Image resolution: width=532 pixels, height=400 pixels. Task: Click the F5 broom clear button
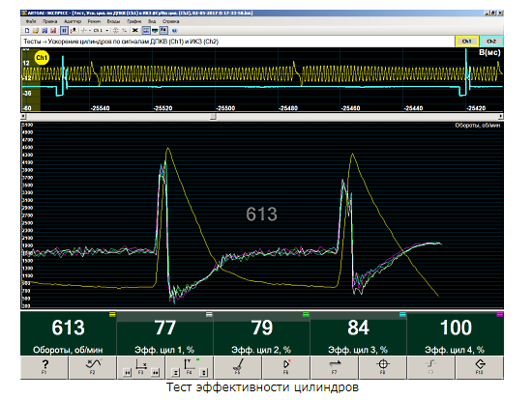[238, 367]
